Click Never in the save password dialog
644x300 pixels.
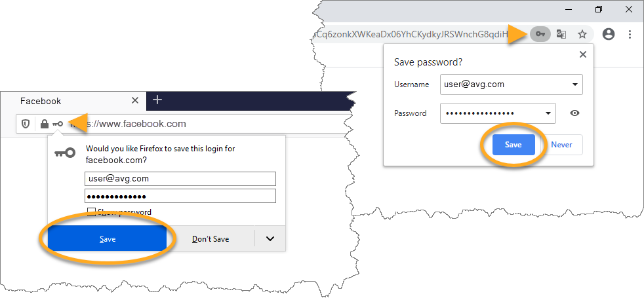pyautogui.click(x=561, y=145)
